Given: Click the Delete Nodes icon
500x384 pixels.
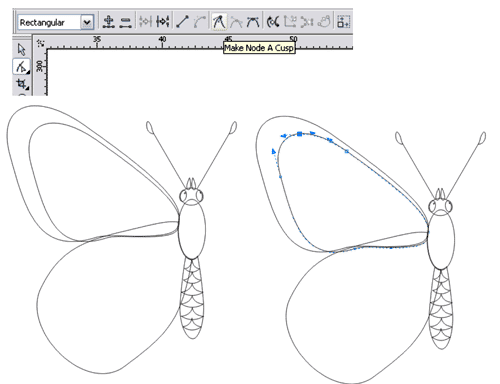Looking at the screenshot, I should [x=125, y=22].
